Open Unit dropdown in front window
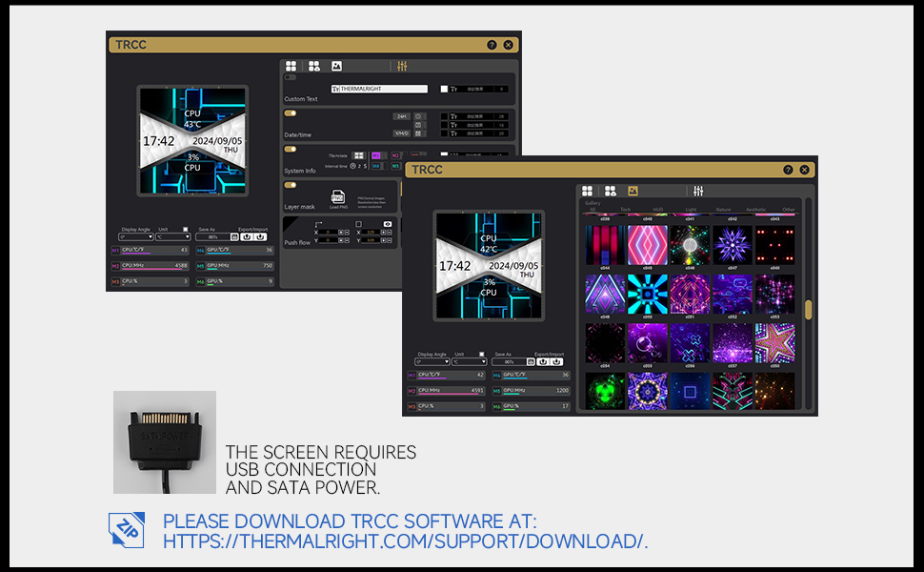 470,362
